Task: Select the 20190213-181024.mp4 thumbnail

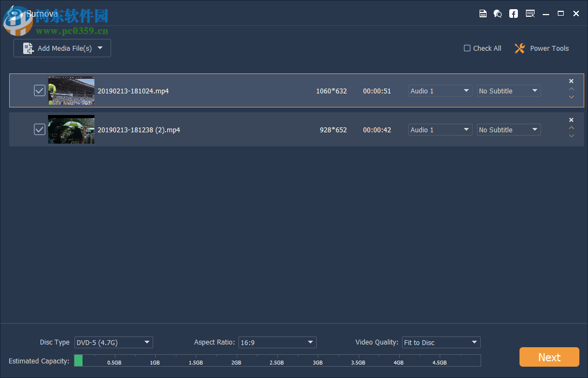Action: click(71, 91)
